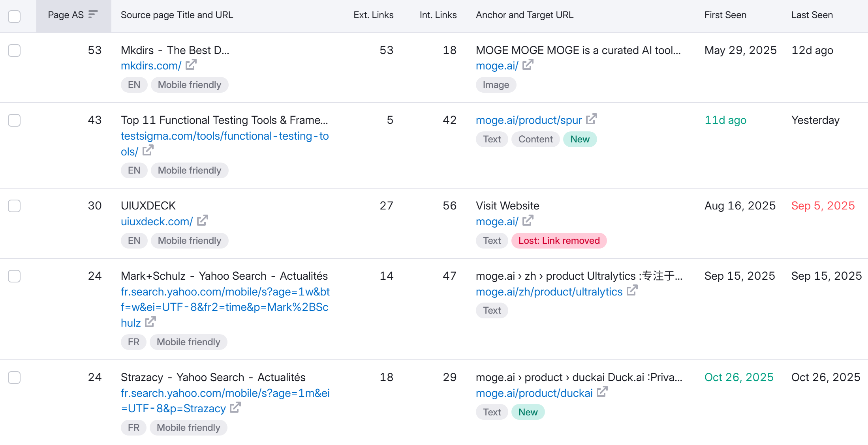
Task: Open external icon after Strazacy Yahoo URL
Action: (235, 408)
